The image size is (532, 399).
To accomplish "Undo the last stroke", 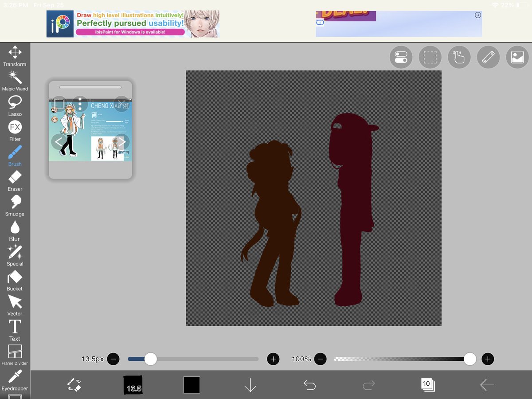I will 309,385.
